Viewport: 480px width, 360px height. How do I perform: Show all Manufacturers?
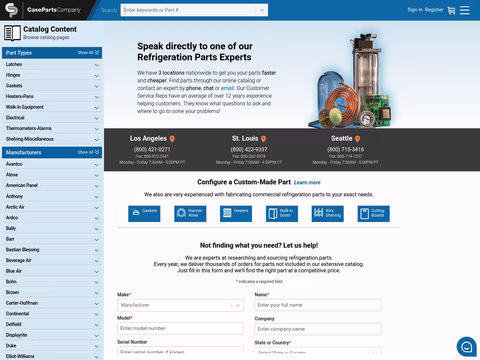click(x=88, y=152)
